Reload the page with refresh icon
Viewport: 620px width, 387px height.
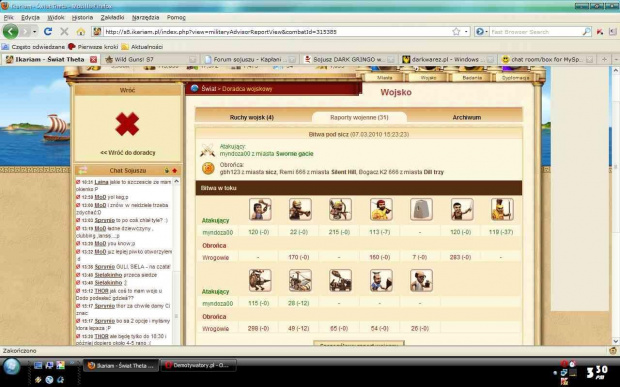click(x=48, y=31)
